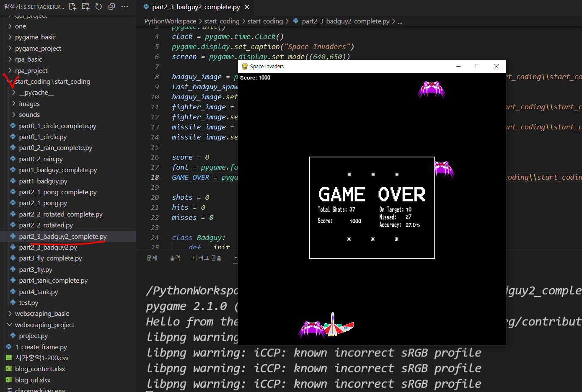This screenshot has width=582, height=392.
Task: Close the Space Invaders game window
Action: [496, 66]
